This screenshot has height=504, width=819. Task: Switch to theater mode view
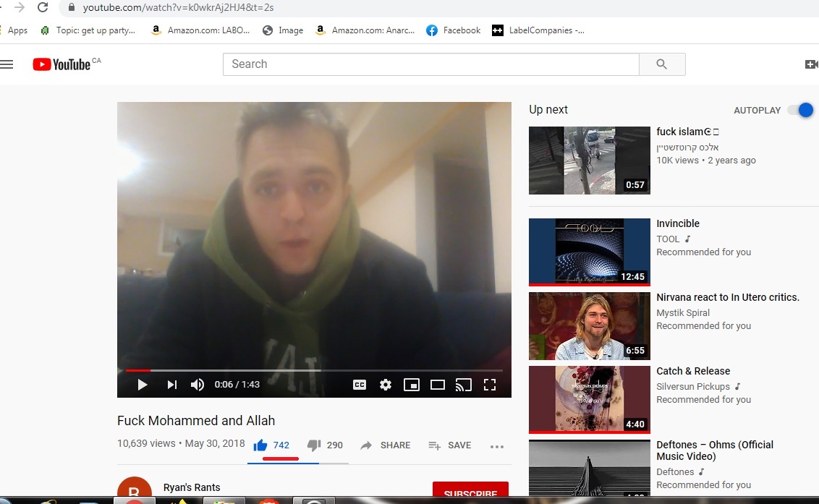click(x=437, y=385)
